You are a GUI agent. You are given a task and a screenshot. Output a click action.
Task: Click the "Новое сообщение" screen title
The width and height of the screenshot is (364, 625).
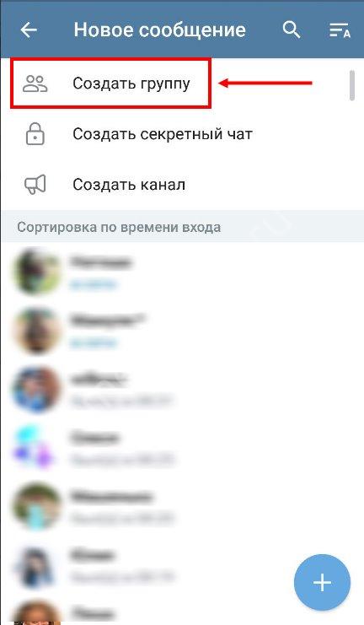pos(160,30)
